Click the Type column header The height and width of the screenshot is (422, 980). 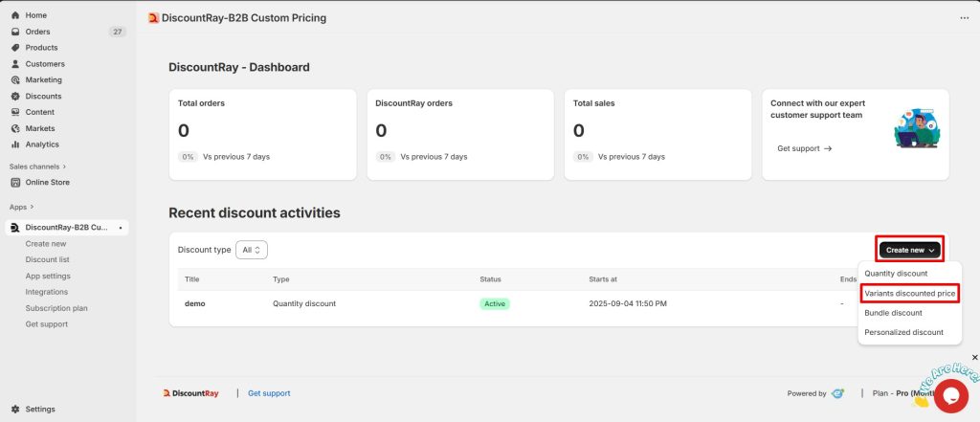(281, 279)
